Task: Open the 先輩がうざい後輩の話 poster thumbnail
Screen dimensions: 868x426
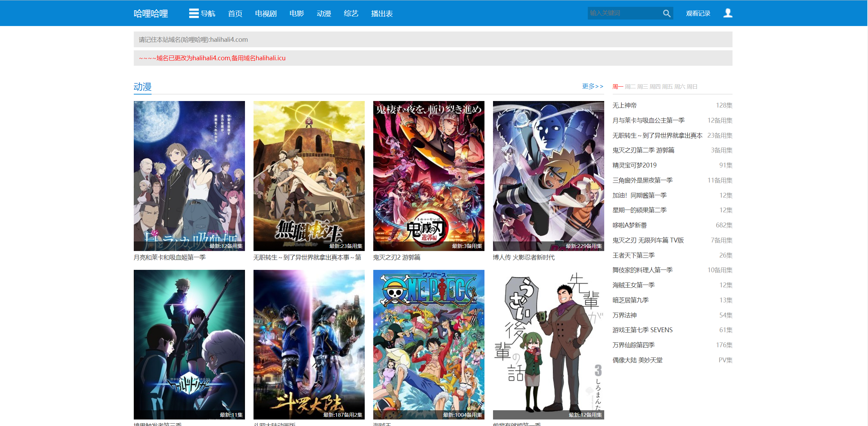Action: [x=548, y=344]
